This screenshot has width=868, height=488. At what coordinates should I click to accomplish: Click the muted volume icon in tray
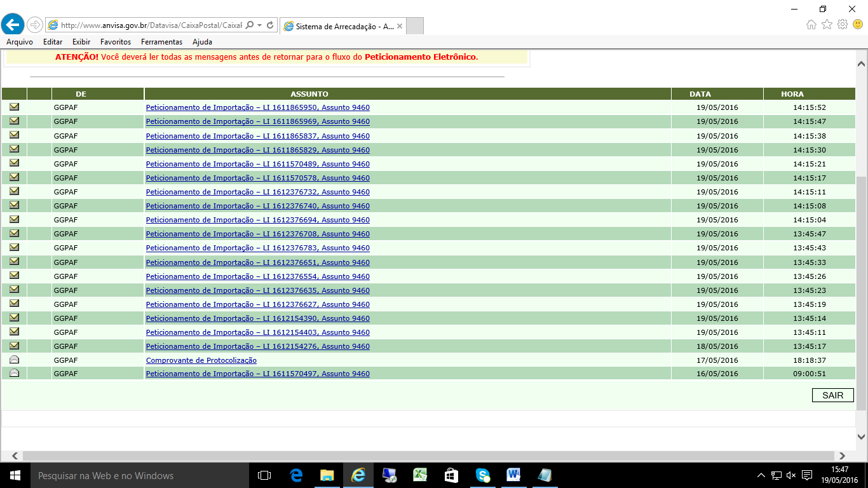coord(791,475)
